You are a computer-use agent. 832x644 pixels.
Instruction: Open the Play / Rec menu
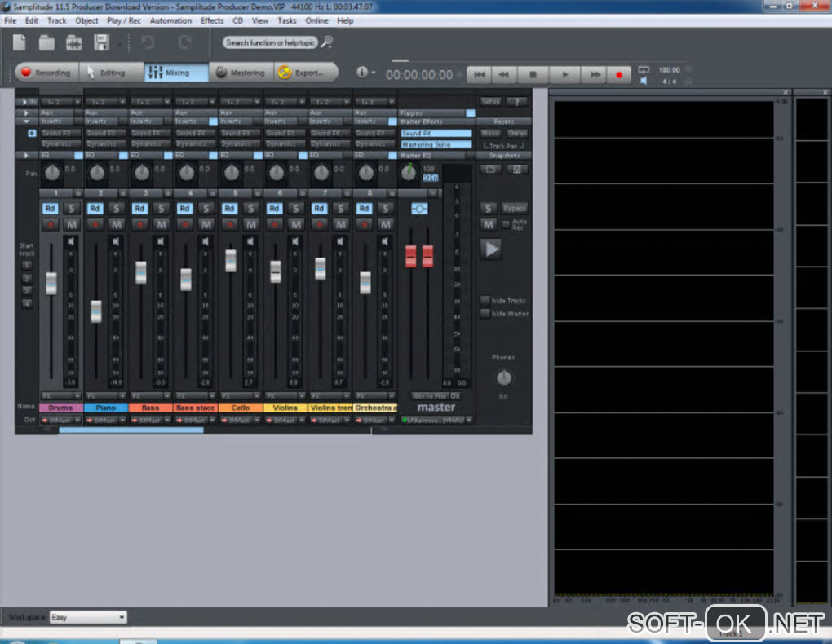(124, 20)
